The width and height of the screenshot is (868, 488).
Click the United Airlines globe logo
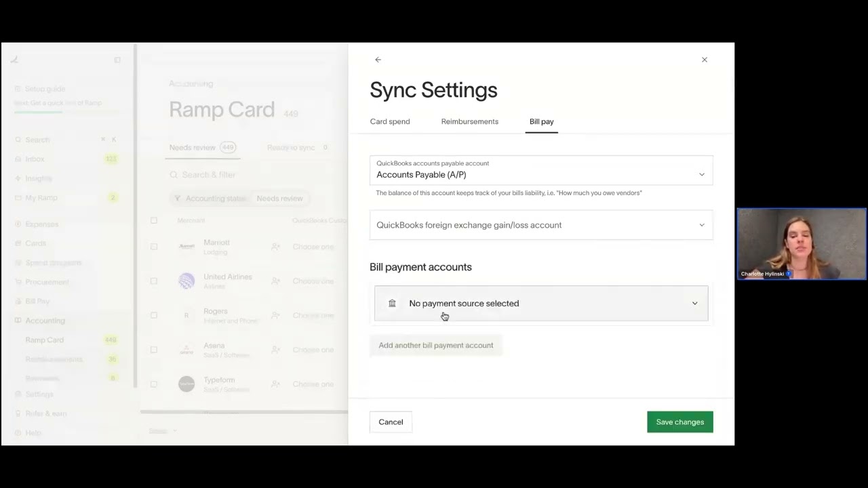[x=186, y=281]
